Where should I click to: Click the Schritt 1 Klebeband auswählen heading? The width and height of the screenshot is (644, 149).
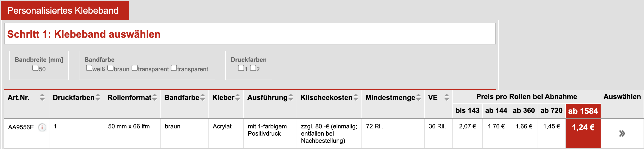click(x=84, y=34)
